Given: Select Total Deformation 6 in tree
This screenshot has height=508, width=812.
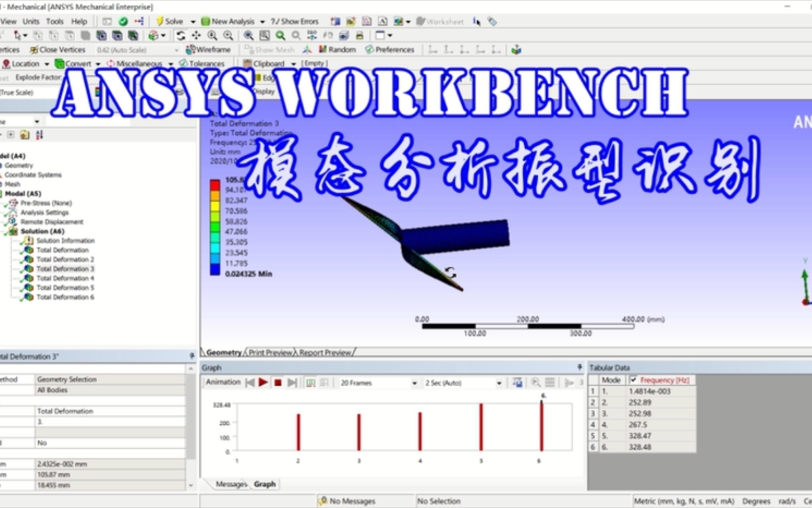Looking at the screenshot, I should [65, 297].
